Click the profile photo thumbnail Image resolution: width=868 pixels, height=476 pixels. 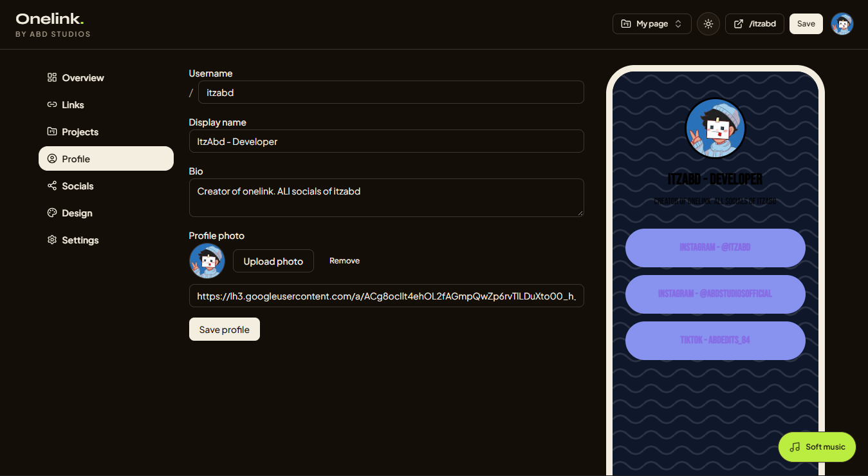click(207, 261)
